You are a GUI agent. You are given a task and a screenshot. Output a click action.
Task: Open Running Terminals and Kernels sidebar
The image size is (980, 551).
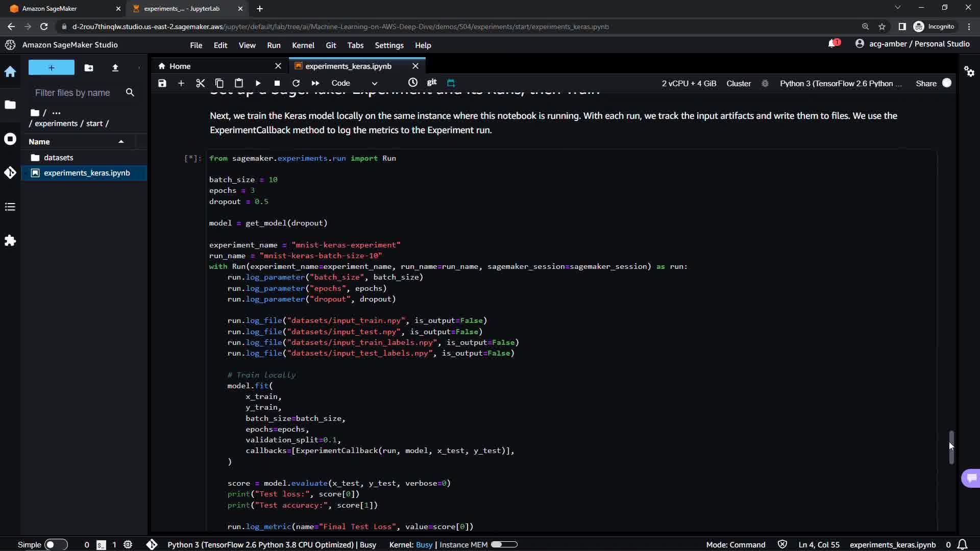pos(10,139)
